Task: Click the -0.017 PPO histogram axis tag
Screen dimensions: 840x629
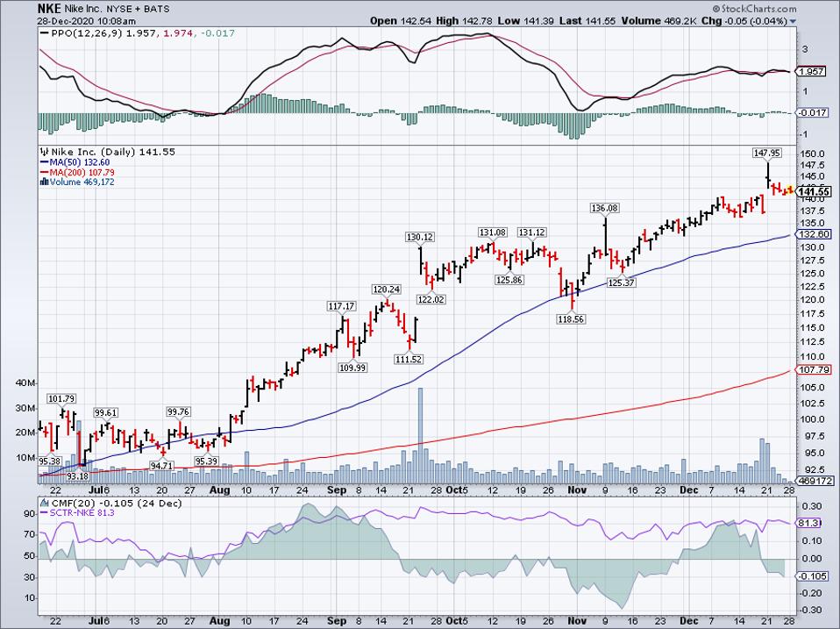Action: (813, 113)
